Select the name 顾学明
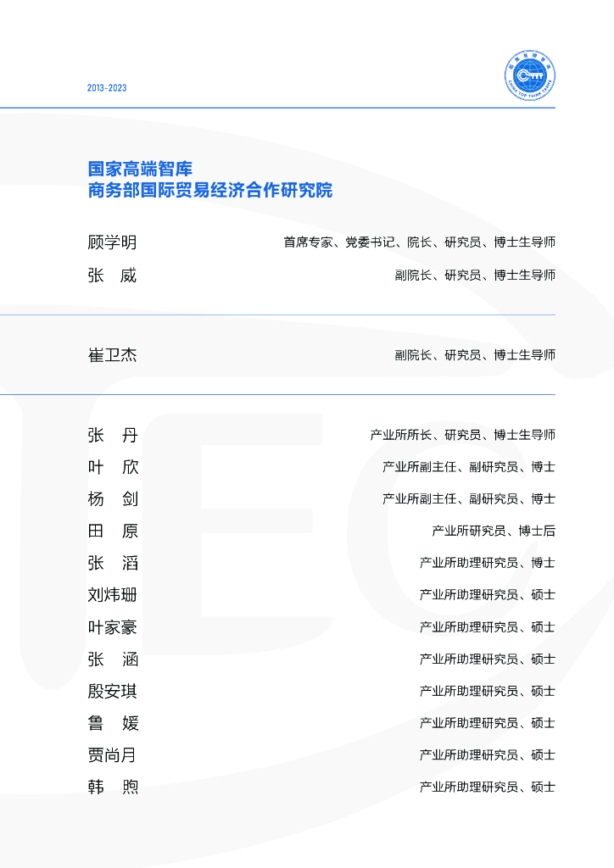614x868 pixels. click(113, 242)
